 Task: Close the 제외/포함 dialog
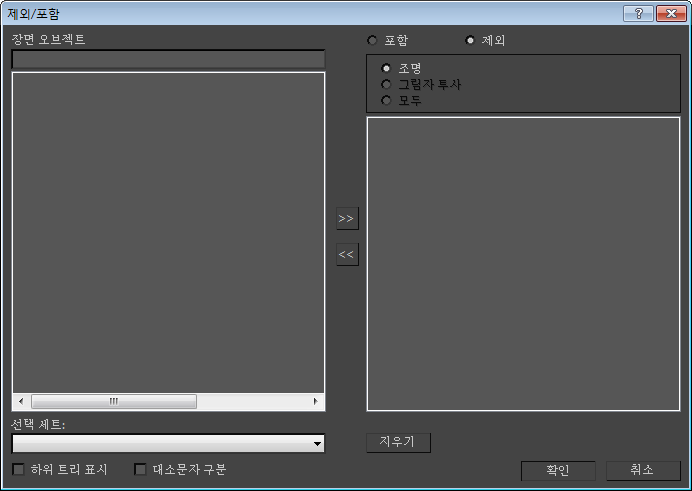tap(671, 14)
